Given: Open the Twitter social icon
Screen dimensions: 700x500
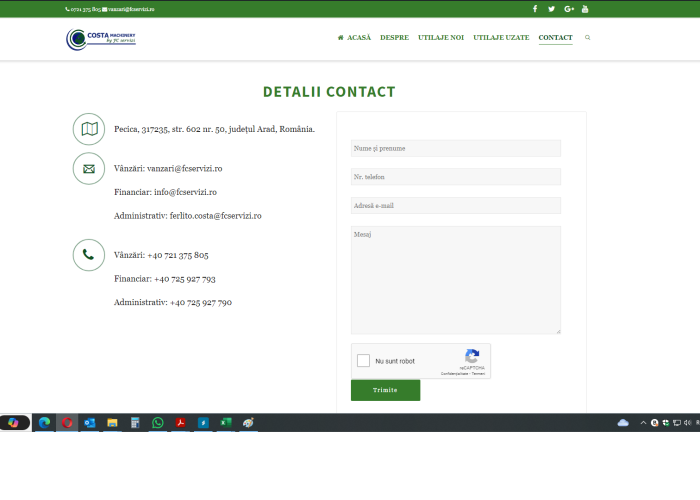Looking at the screenshot, I should pyautogui.click(x=551, y=9).
